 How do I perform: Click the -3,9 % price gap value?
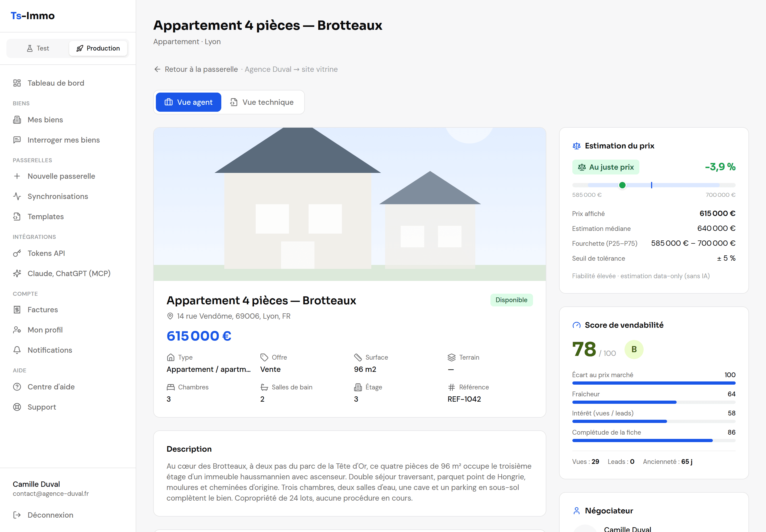tap(720, 167)
